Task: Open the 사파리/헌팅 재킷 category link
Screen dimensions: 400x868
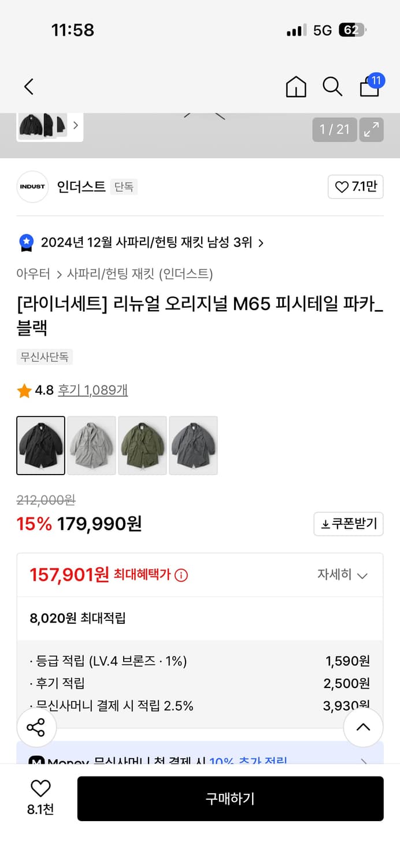Action: (x=105, y=273)
